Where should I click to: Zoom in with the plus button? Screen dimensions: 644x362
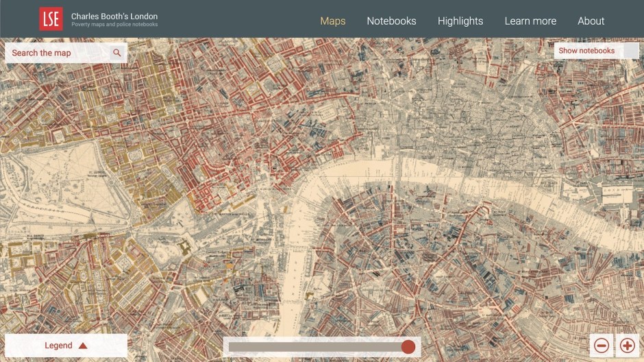(627, 346)
